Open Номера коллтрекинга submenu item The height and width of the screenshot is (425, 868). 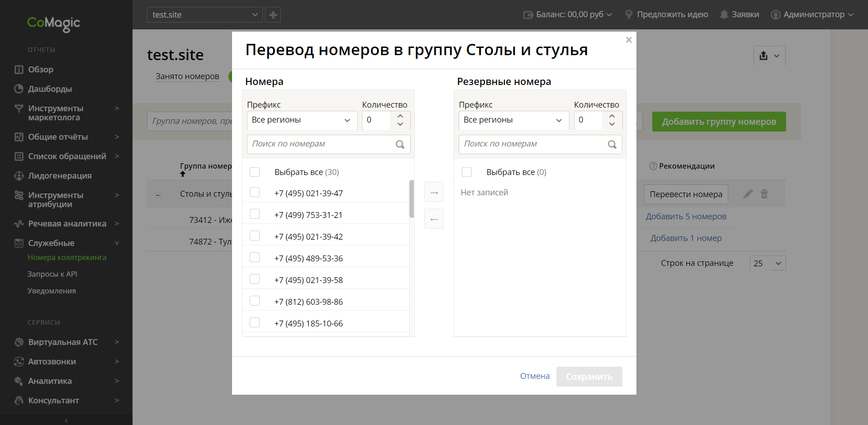pyautogui.click(x=67, y=258)
